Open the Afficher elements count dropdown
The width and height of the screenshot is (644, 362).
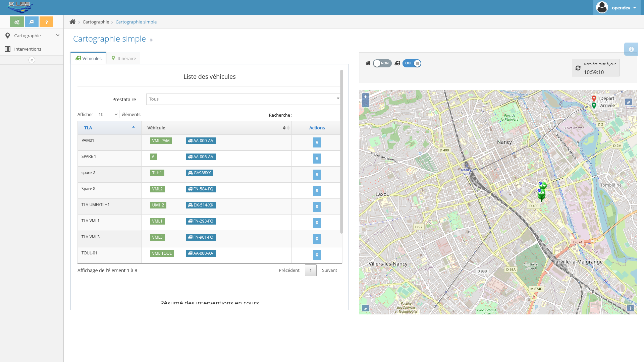[x=107, y=114]
